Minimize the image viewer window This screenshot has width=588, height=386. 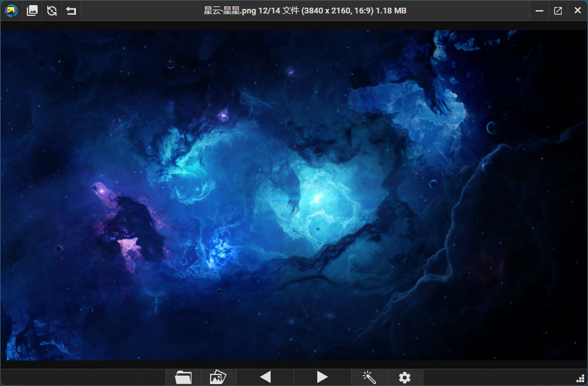pyautogui.click(x=539, y=11)
